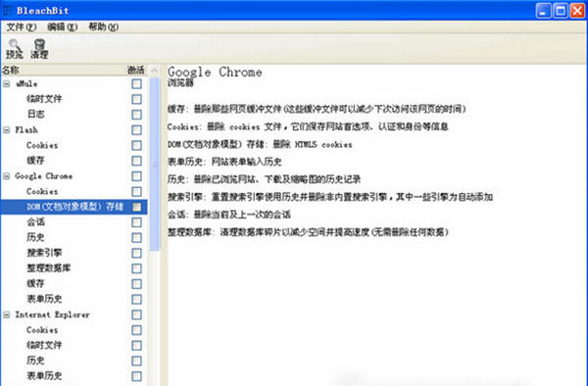Select Cookies under Internet Explorer
588x386 pixels.
(x=42, y=330)
